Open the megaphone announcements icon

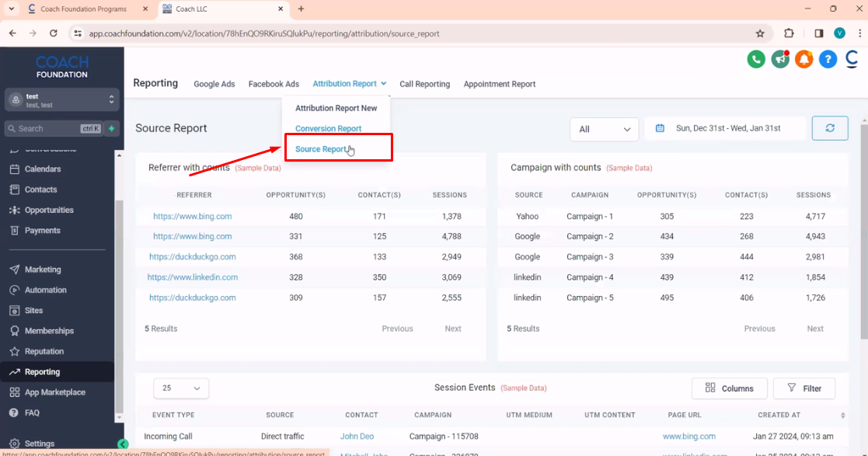[780, 60]
